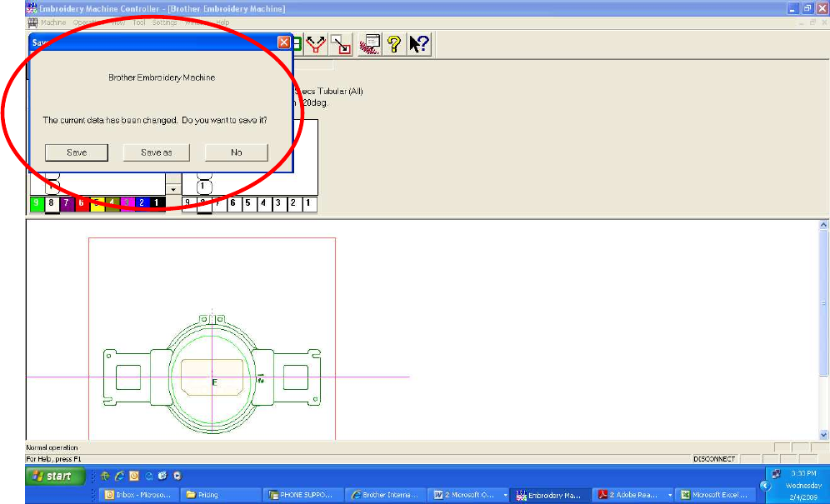
Task: Expand hidden system tray icons chevron
Action: tap(764, 486)
